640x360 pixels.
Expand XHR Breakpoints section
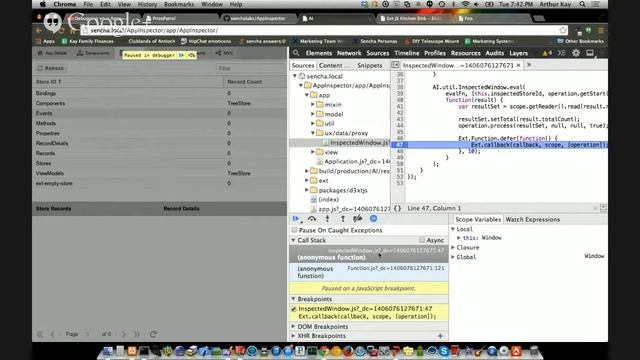coord(293,336)
